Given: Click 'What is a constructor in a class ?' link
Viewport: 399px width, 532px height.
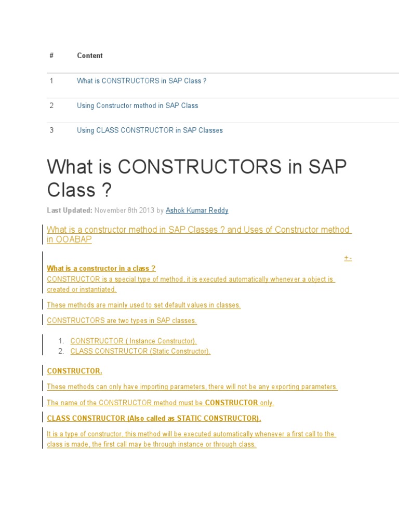Looking at the screenshot, I should (x=101, y=269).
